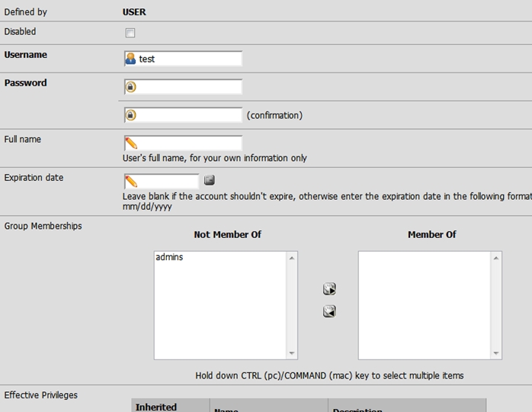The height and width of the screenshot is (412, 532).
Task: Click the pencil icon in Expiration date field
Action: pos(131,181)
